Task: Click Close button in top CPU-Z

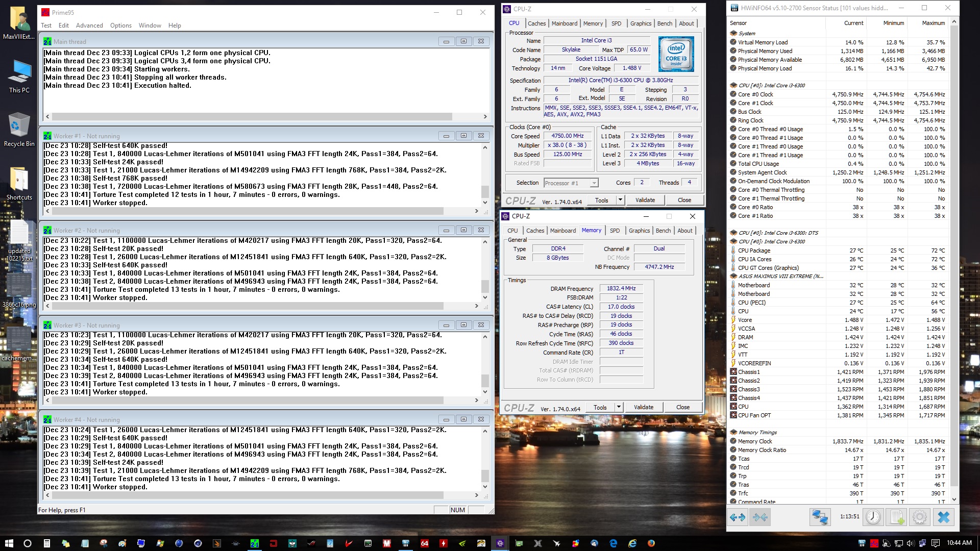Action: (684, 200)
